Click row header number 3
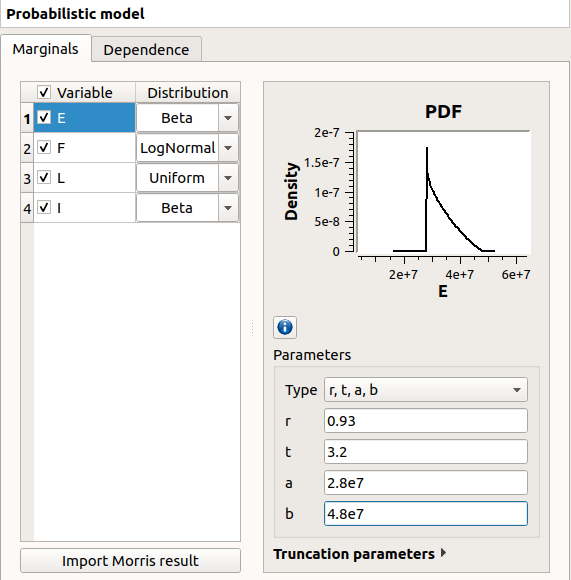This screenshot has height=580, width=571. coord(27,178)
